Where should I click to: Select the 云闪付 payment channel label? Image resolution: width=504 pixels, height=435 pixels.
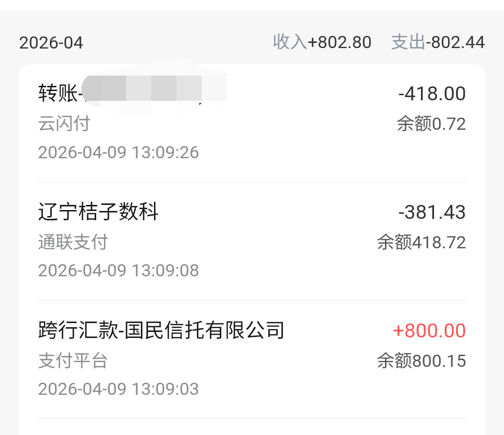pos(64,124)
